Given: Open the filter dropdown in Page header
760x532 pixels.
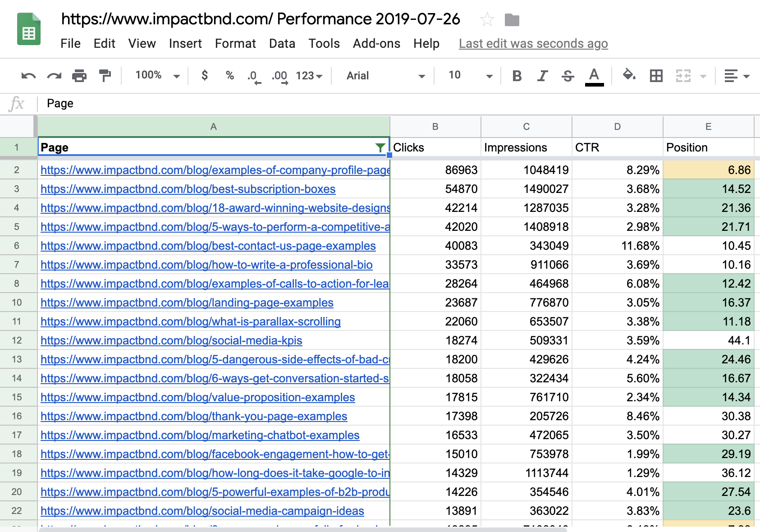Looking at the screenshot, I should tap(380, 147).
